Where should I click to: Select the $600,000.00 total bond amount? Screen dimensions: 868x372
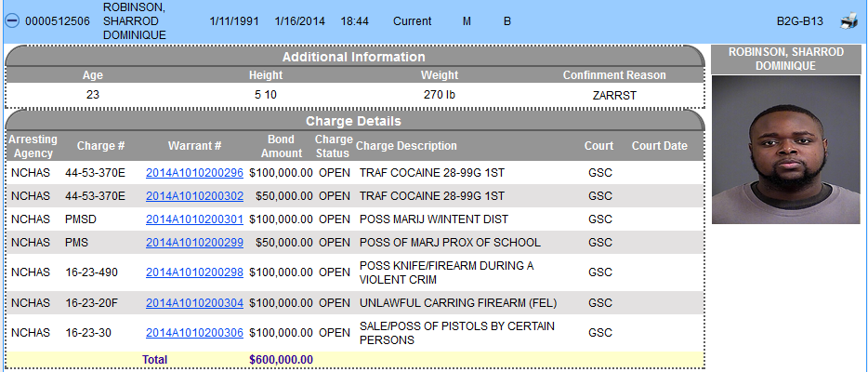(x=282, y=360)
